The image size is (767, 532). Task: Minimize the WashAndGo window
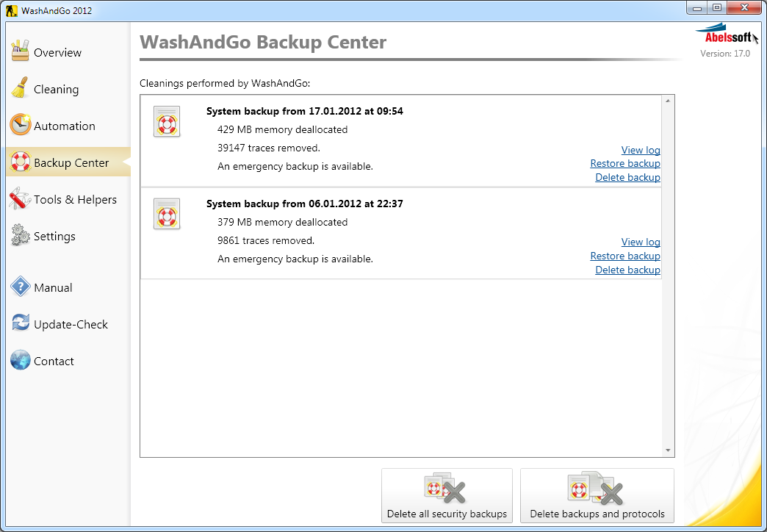[696, 7]
